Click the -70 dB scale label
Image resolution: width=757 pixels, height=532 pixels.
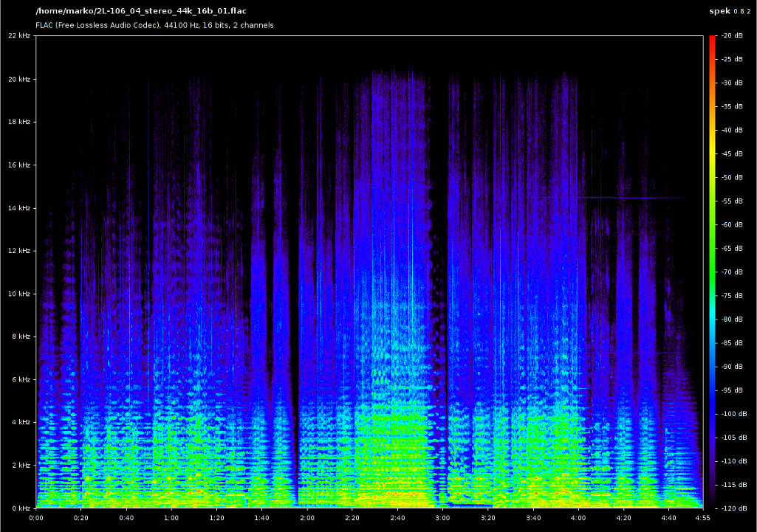(x=731, y=272)
